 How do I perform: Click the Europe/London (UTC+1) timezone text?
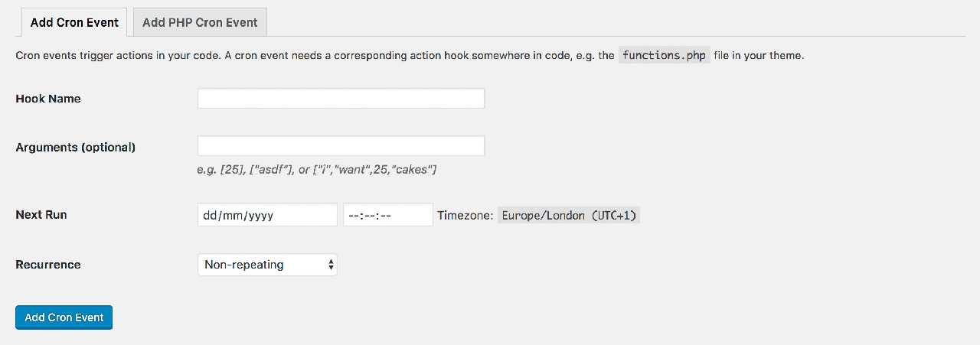click(569, 216)
